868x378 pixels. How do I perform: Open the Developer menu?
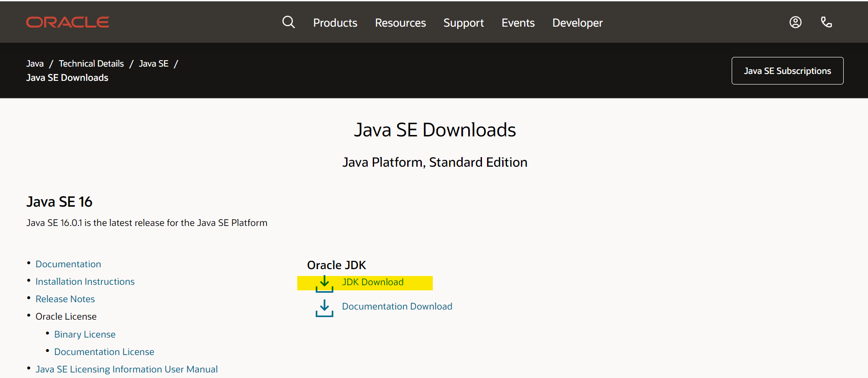click(x=577, y=23)
